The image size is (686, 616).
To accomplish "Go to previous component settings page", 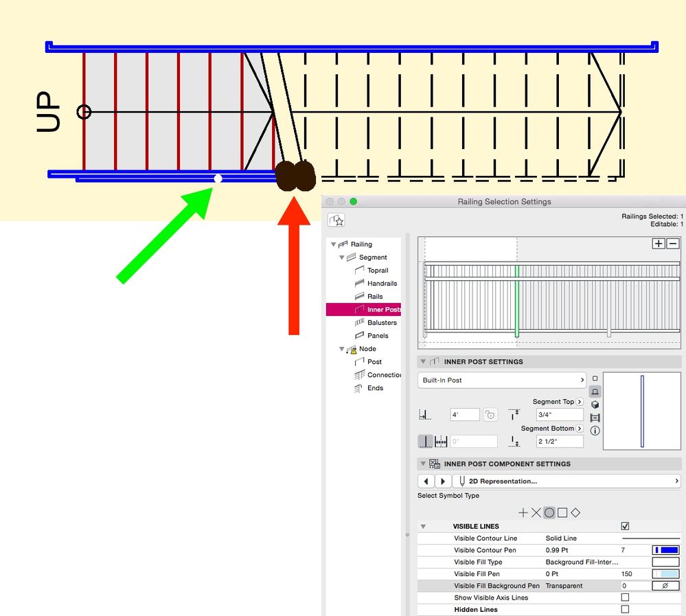I will coord(426,481).
